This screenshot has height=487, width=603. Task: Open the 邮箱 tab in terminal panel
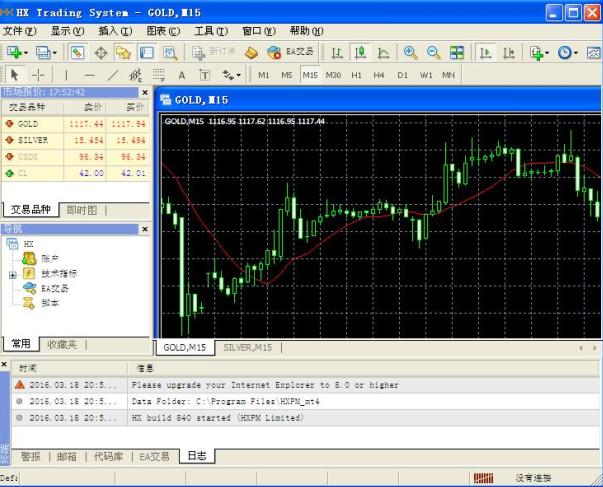pos(66,456)
